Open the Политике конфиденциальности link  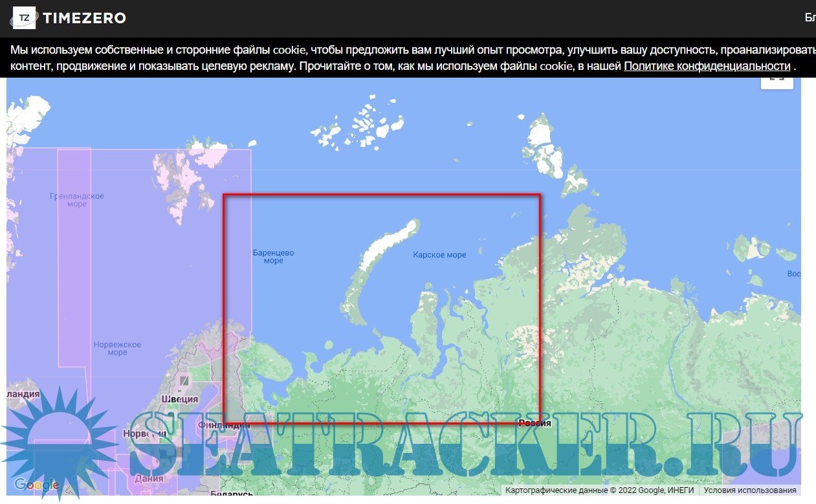click(707, 66)
